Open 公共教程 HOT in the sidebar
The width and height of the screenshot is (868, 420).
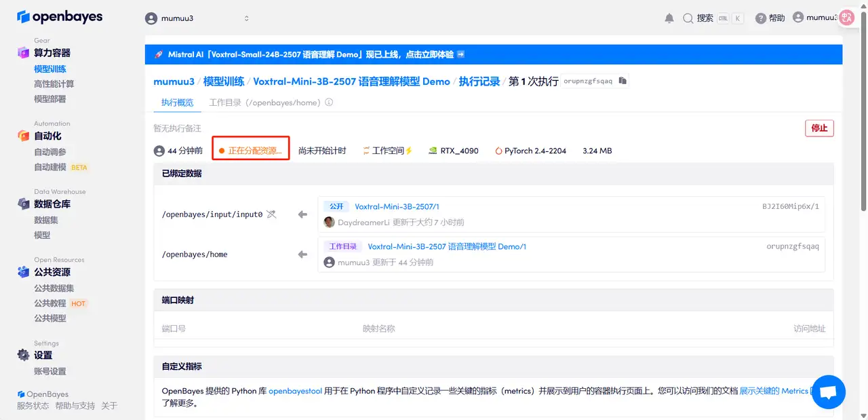pos(61,303)
